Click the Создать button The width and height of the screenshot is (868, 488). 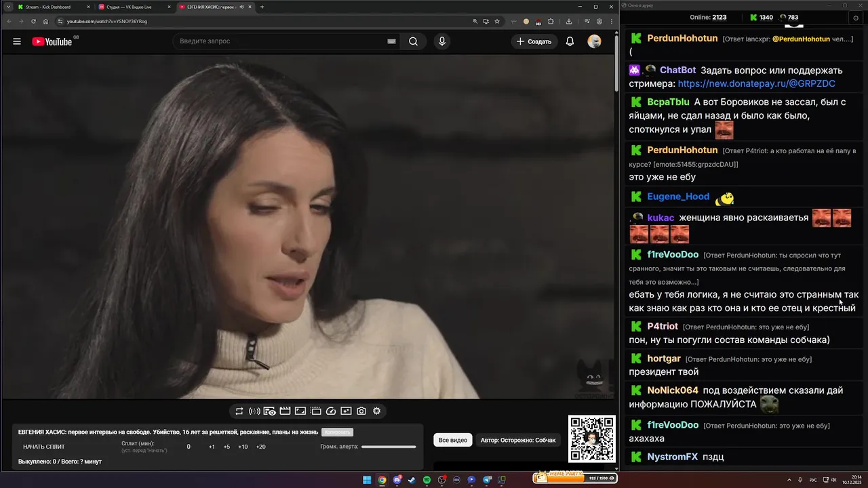(534, 41)
